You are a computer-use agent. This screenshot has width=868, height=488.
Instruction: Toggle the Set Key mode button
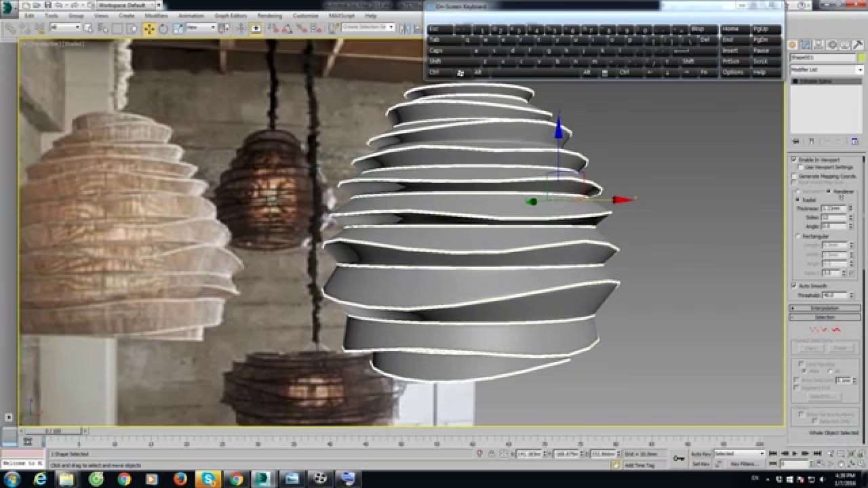(x=701, y=464)
